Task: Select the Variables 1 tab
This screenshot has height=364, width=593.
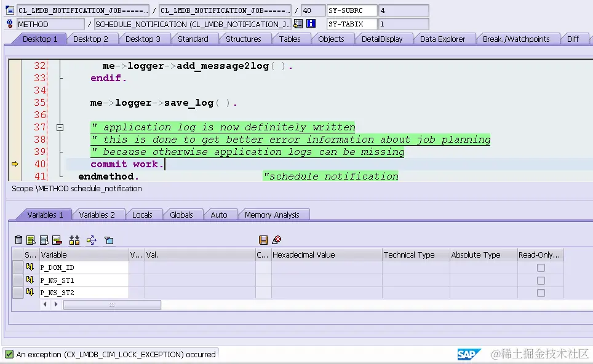Action: point(45,215)
